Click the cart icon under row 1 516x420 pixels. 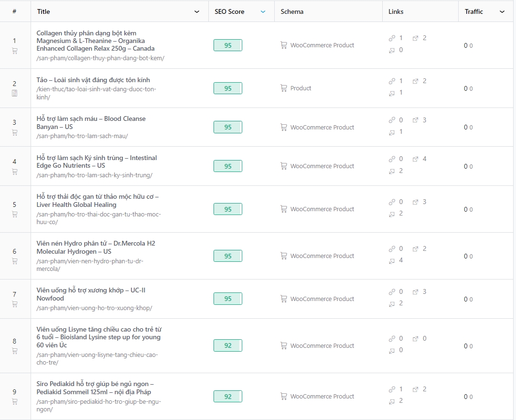pyautogui.click(x=14, y=51)
